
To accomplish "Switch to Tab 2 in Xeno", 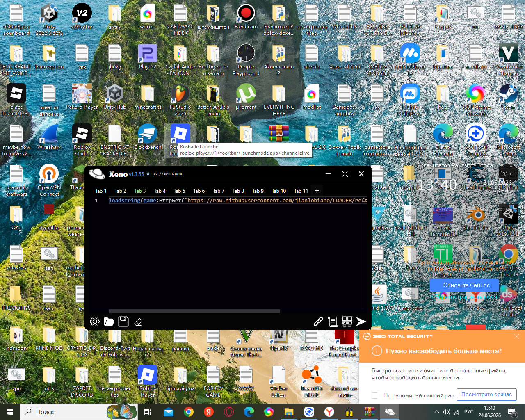I will [121, 191].
